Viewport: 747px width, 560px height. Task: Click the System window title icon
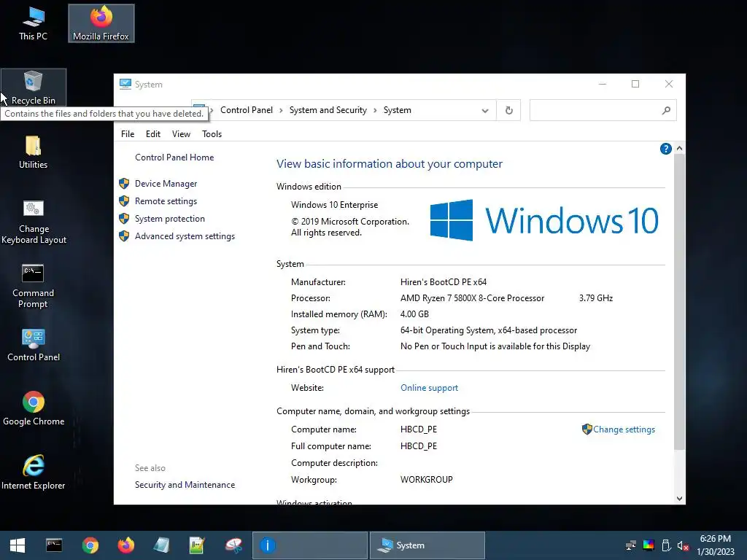pos(125,85)
